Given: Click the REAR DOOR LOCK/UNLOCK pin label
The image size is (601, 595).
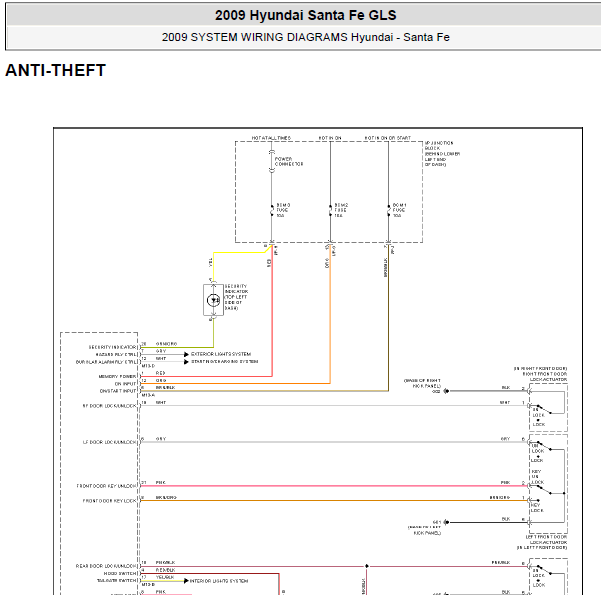Looking at the screenshot, I should click(106, 566).
